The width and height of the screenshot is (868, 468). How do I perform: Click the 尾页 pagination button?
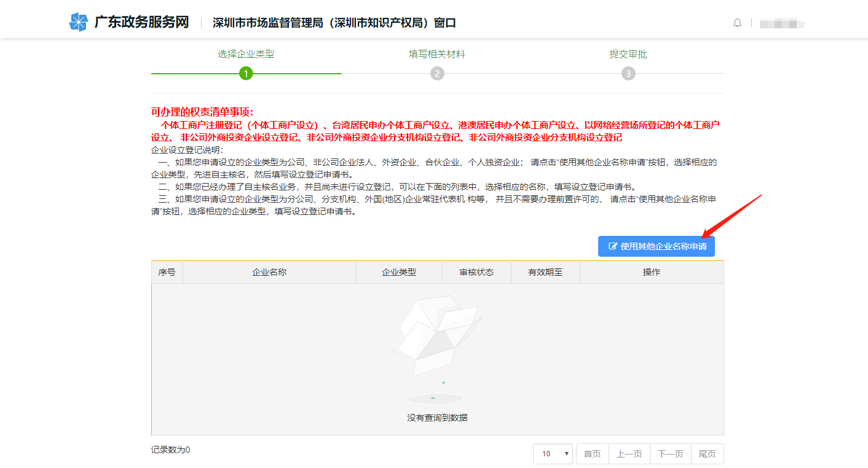[x=707, y=453]
